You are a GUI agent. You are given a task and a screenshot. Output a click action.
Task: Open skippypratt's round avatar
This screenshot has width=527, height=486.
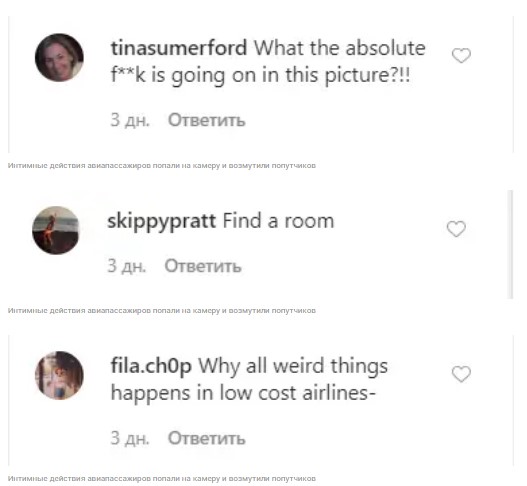56,230
